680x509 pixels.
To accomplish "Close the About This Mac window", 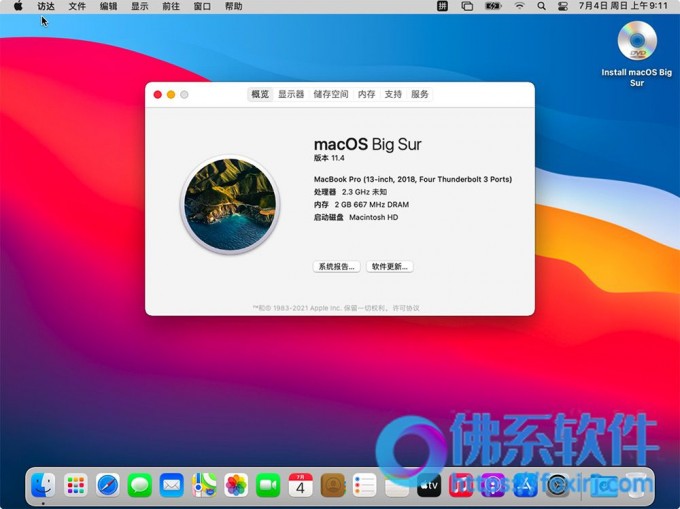I will pos(158,95).
